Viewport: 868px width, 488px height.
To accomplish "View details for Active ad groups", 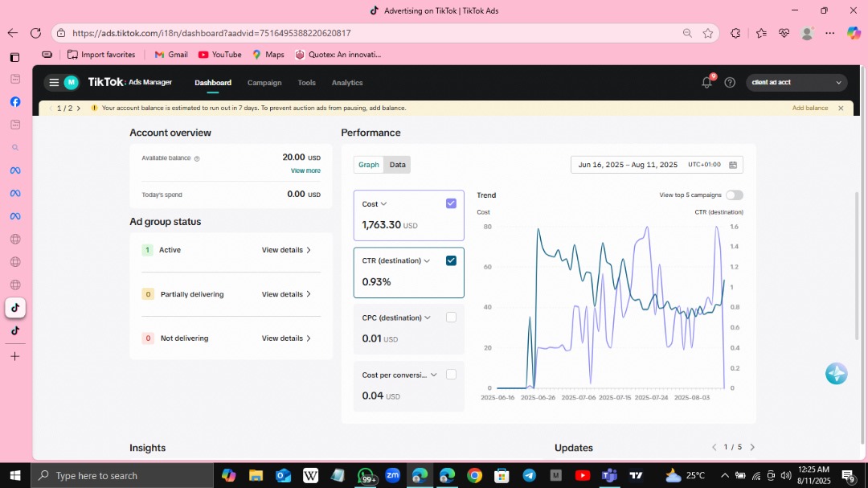I will pyautogui.click(x=286, y=250).
